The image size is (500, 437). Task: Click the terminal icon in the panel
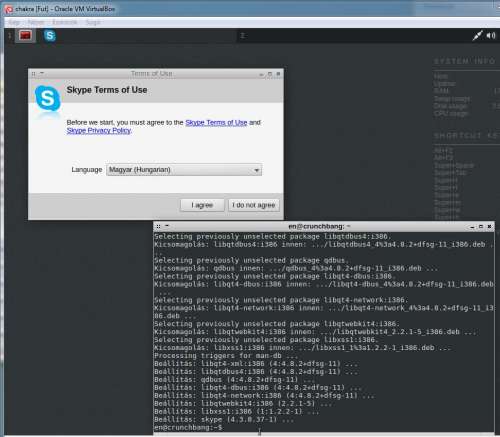pos(25,35)
